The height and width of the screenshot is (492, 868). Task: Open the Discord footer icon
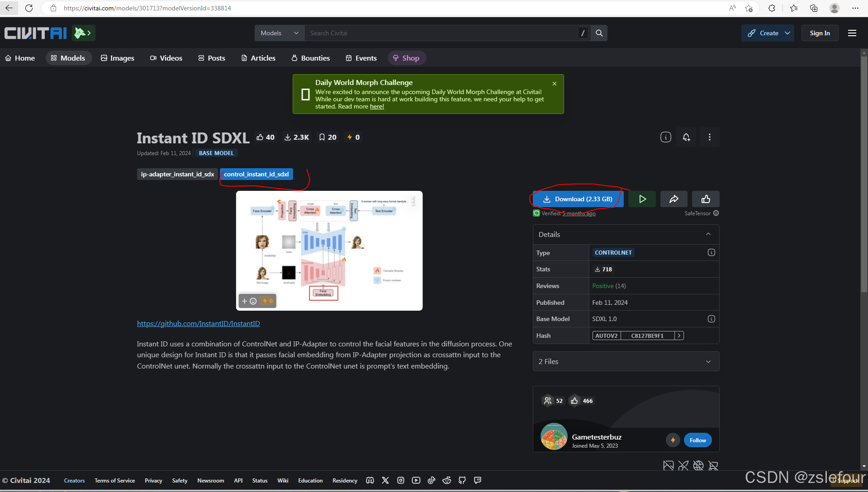coord(370,480)
